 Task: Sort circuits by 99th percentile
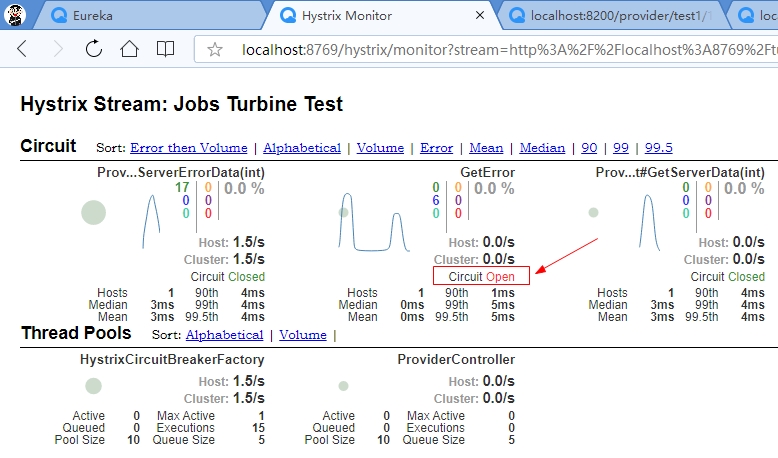point(621,148)
